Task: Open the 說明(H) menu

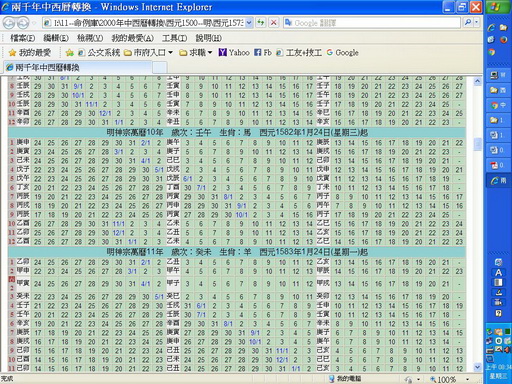Action: [x=208, y=38]
